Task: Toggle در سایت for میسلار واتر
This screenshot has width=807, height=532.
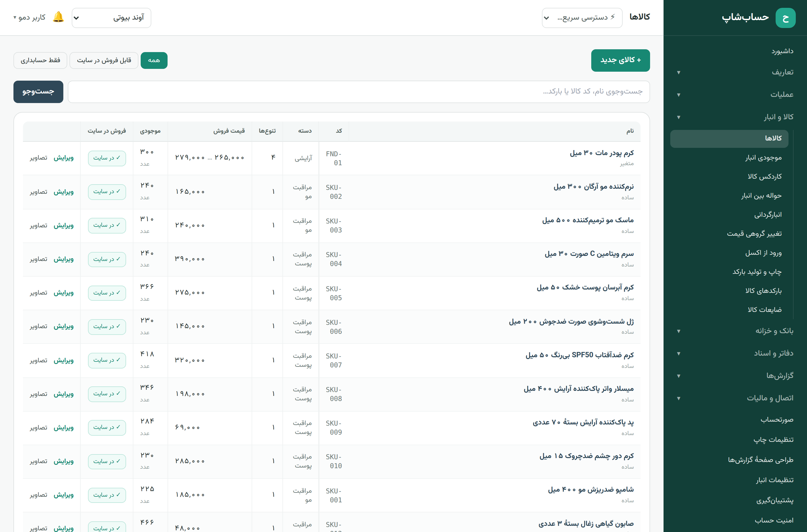Action: tap(107, 394)
